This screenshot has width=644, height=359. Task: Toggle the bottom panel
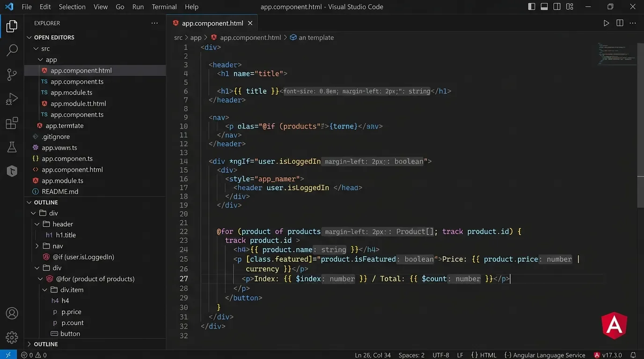[x=544, y=7]
